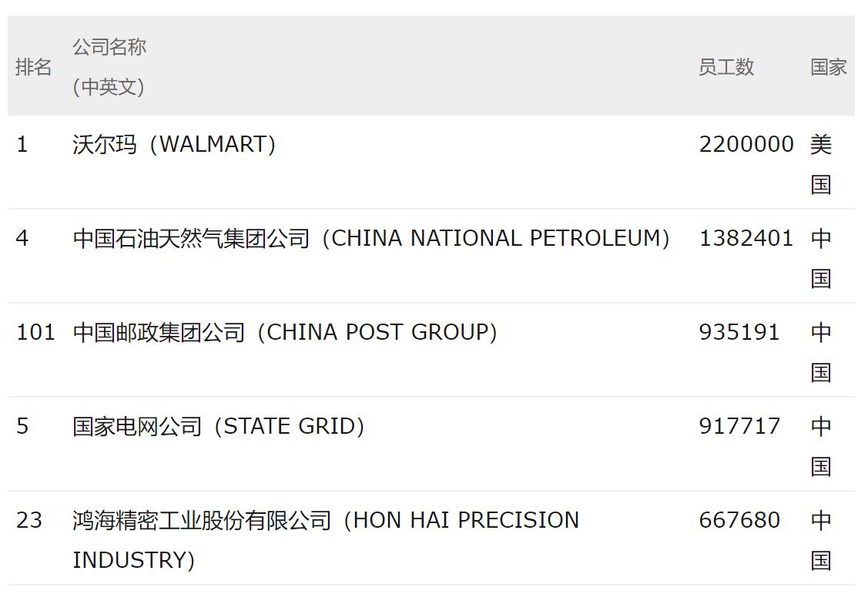The height and width of the screenshot is (594, 868).
Task: Click the 国家 column header
Action: pos(828,67)
